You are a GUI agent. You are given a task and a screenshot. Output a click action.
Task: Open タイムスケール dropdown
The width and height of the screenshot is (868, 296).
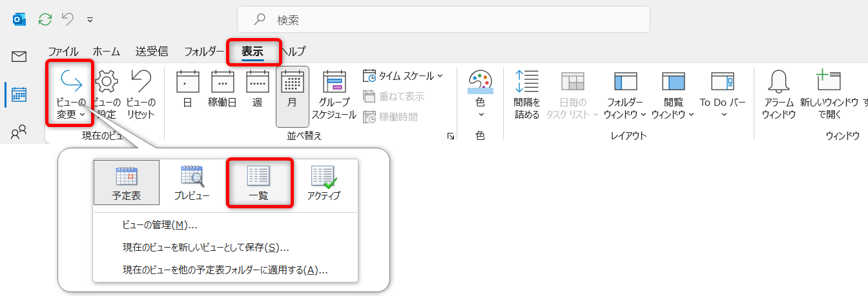pos(403,76)
